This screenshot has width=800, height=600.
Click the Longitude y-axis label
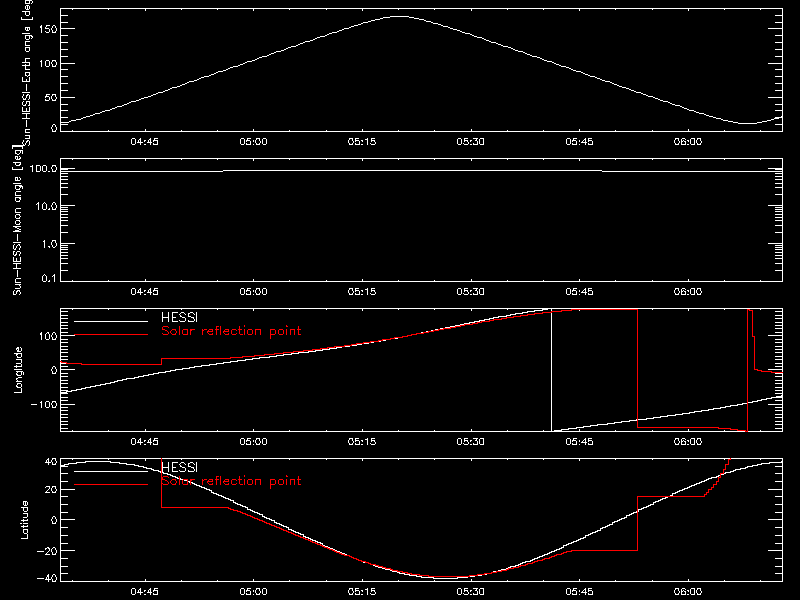tap(18, 369)
